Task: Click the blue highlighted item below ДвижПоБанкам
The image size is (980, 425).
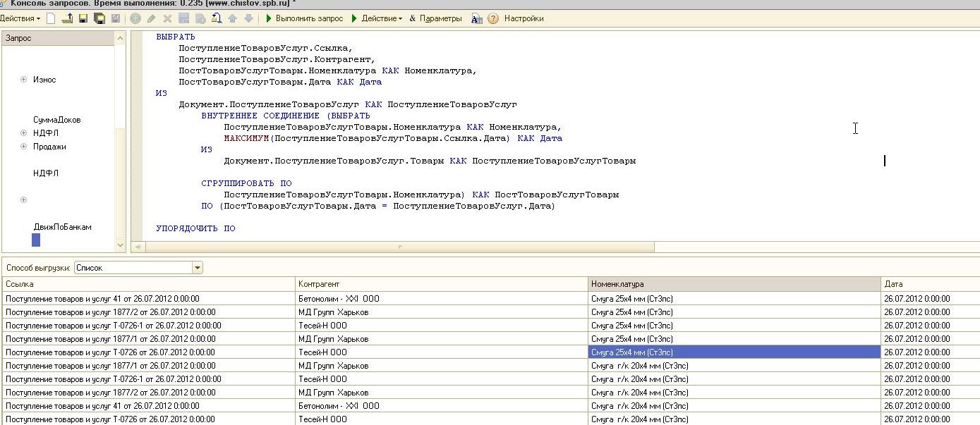Action: coord(36,240)
